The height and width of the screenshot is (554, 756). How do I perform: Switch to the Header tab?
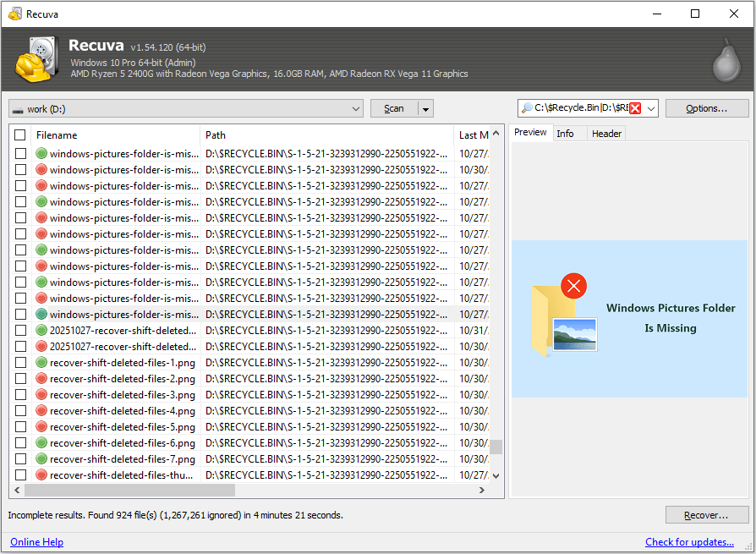[x=606, y=134]
